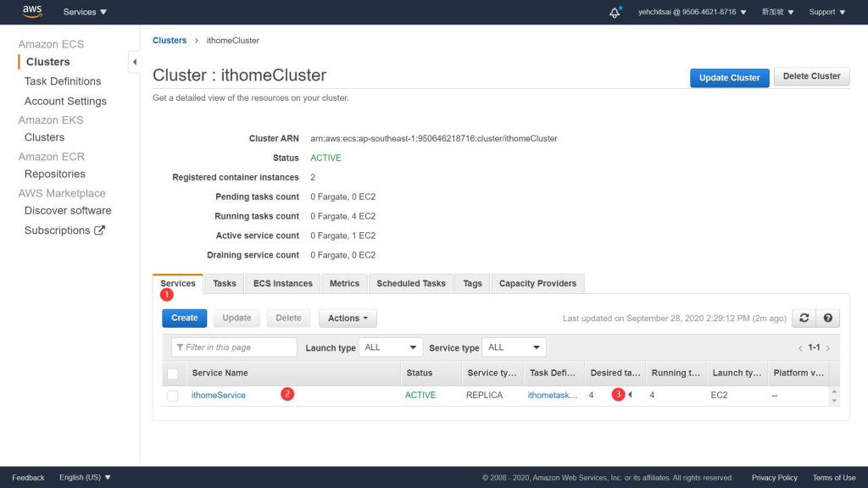Screen dimensions: 868x488
Task: Open the ithometask task definition link
Action: click(553, 395)
